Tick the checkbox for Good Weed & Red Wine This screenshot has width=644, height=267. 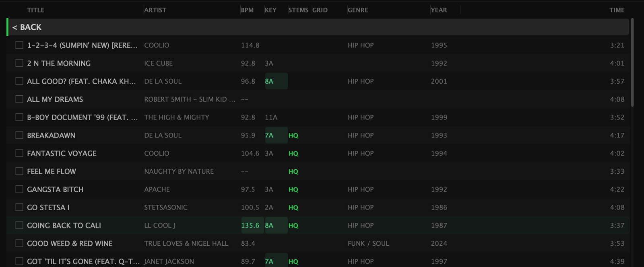point(19,243)
